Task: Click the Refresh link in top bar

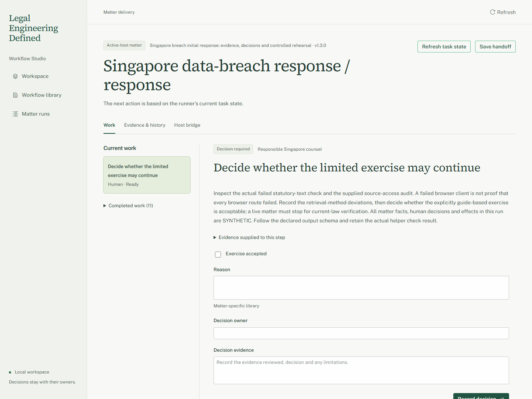Action: (503, 12)
